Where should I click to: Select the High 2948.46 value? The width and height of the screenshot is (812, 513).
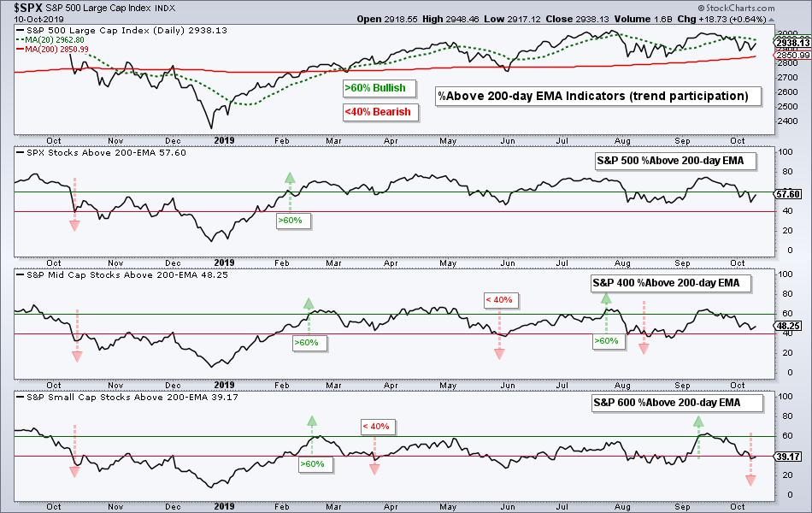tap(450, 19)
